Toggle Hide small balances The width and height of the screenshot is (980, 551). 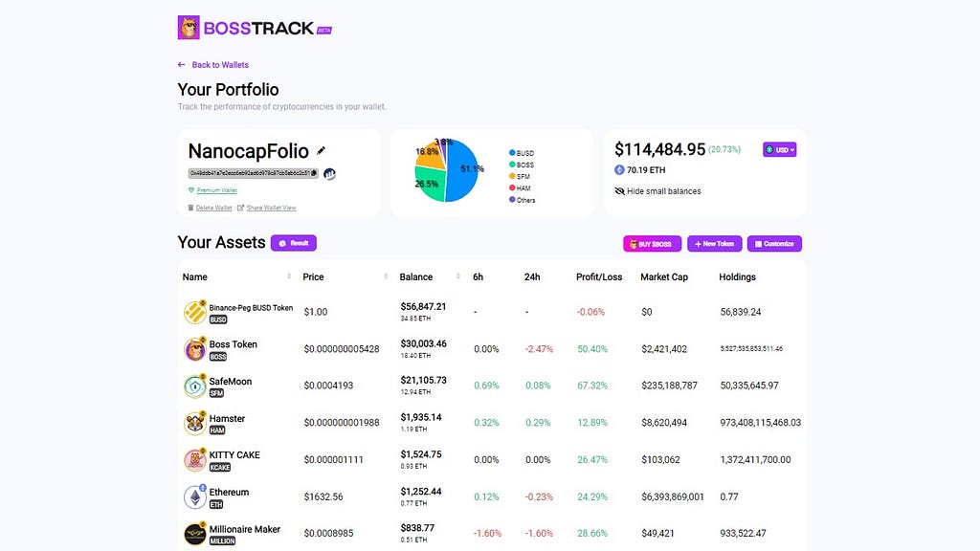tap(657, 191)
